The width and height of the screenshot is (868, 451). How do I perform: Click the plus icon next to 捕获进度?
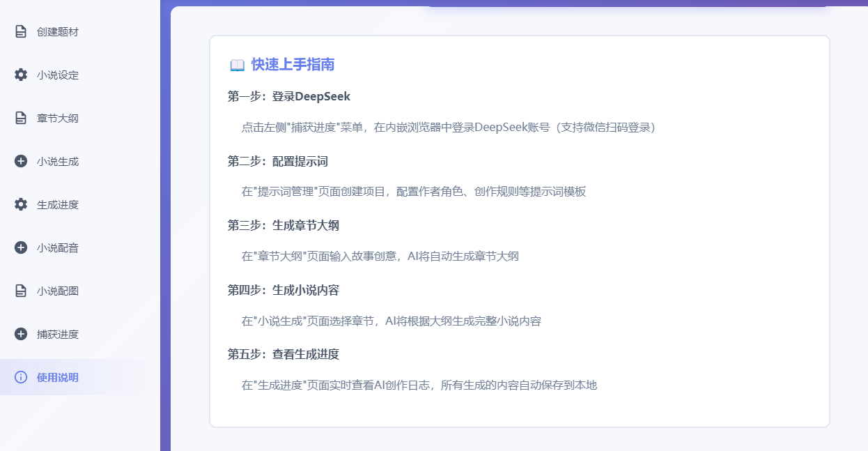click(x=21, y=334)
